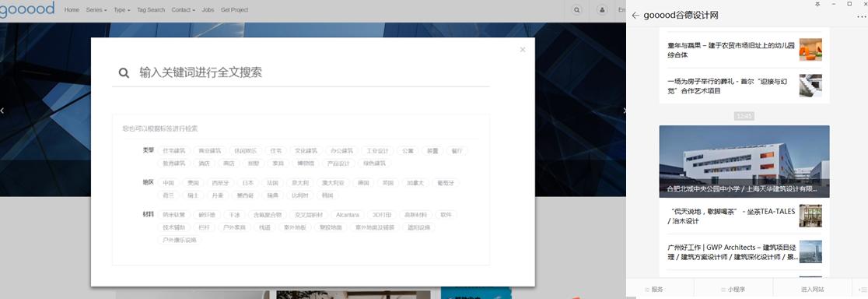Choose the 3D打印 material tag
Viewport: 868px width, 299px height.
(x=382, y=215)
